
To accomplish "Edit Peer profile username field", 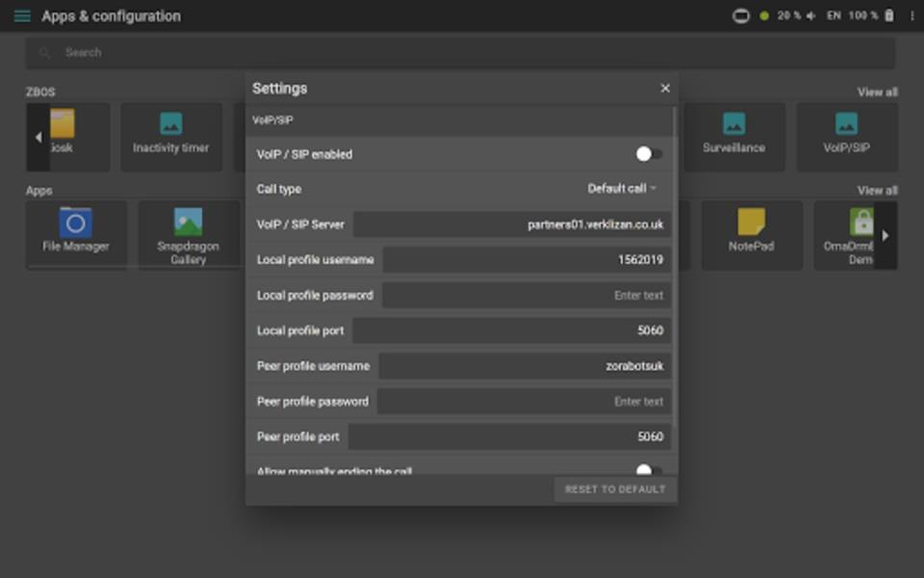I will [x=526, y=366].
